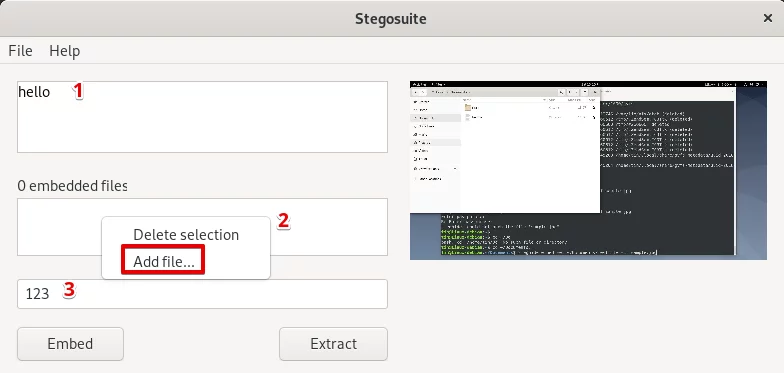The width and height of the screenshot is (784, 373).
Task: Click the loaded carrier image preview
Action: click(x=588, y=170)
